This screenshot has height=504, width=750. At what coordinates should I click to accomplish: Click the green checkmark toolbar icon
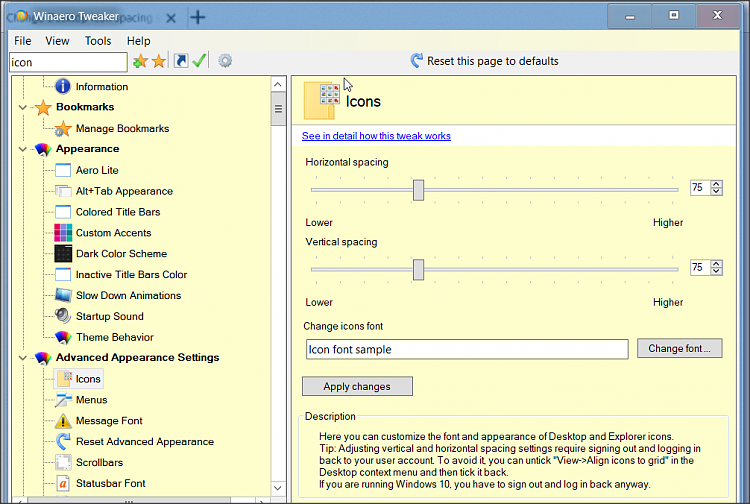pos(200,61)
